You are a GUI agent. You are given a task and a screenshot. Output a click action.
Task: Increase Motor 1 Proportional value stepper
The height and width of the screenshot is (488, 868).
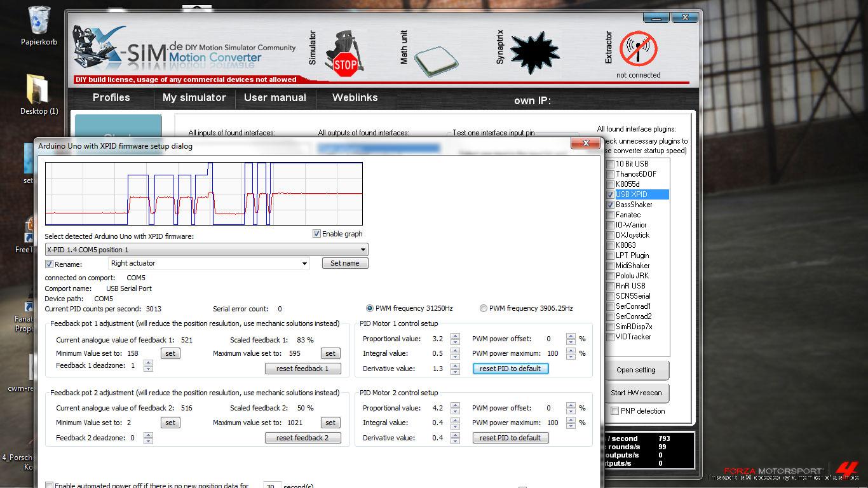[455, 336]
